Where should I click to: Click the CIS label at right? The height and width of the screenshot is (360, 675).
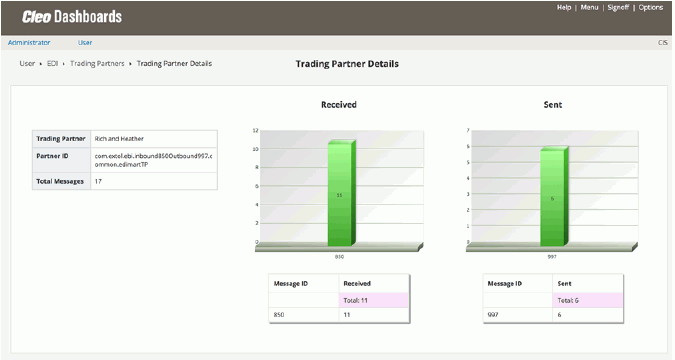click(x=663, y=43)
